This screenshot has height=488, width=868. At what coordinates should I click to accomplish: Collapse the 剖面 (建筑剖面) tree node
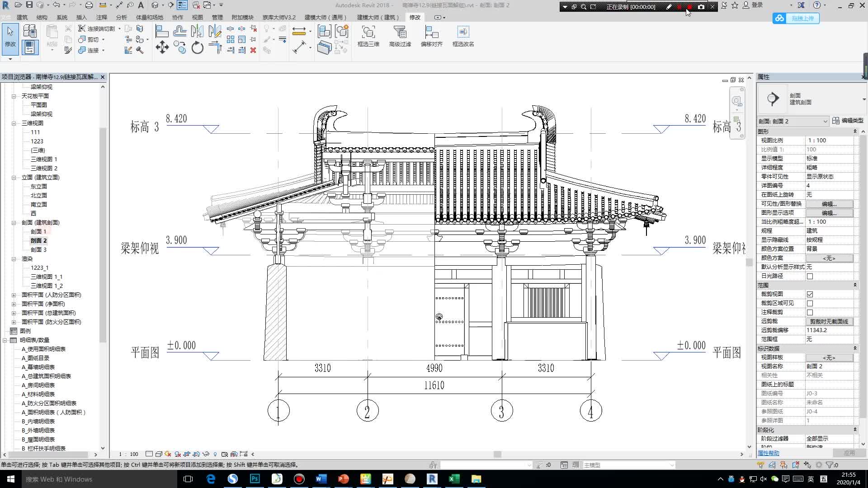tap(14, 223)
